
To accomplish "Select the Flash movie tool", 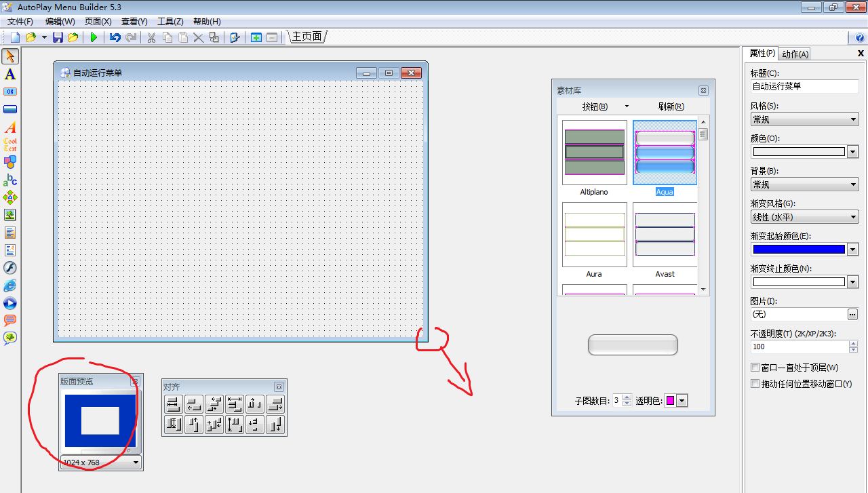I will (x=10, y=268).
